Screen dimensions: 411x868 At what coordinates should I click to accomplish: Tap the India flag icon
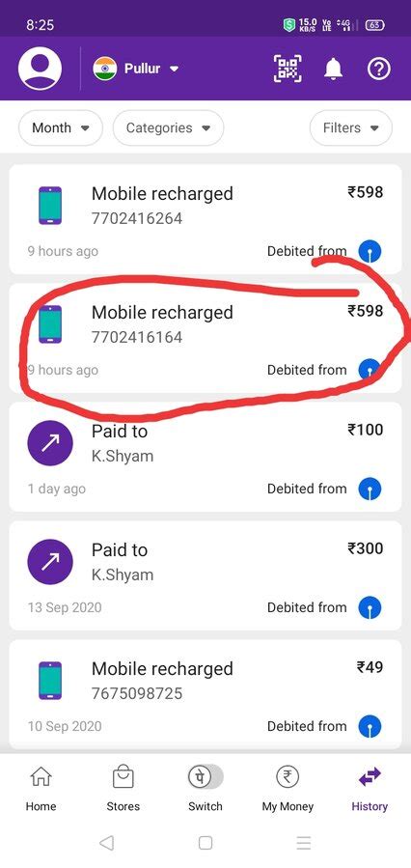(x=104, y=69)
